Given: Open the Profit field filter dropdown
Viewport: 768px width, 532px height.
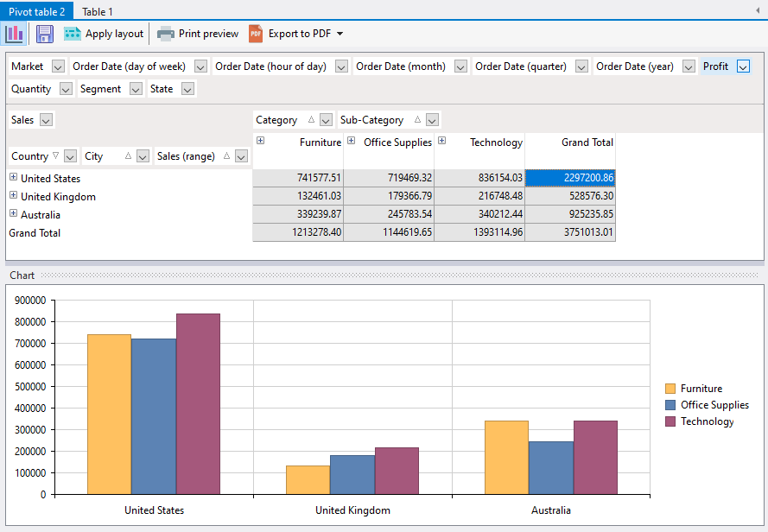Looking at the screenshot, I should pos(743,66).
